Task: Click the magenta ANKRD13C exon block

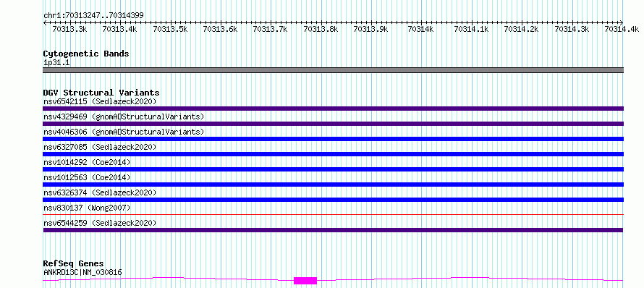Action: [x=305, y=281]
